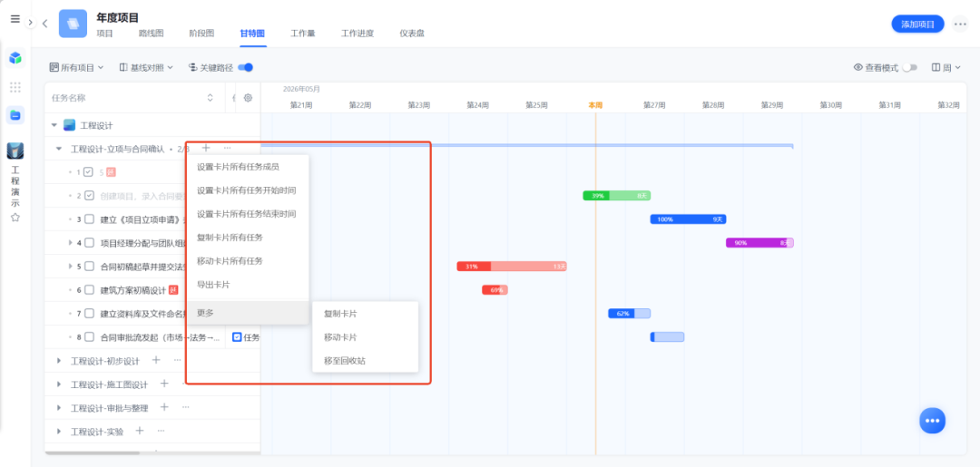Open the 年度项目 blue project icon
Viewport: 980px width, 467px height.
(x=73, y=24)
